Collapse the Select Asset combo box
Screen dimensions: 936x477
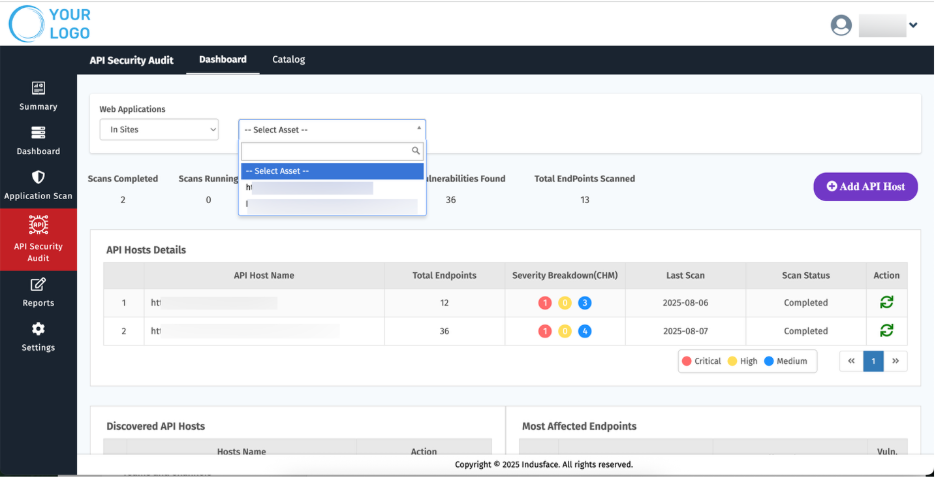(x=332, y=130)
